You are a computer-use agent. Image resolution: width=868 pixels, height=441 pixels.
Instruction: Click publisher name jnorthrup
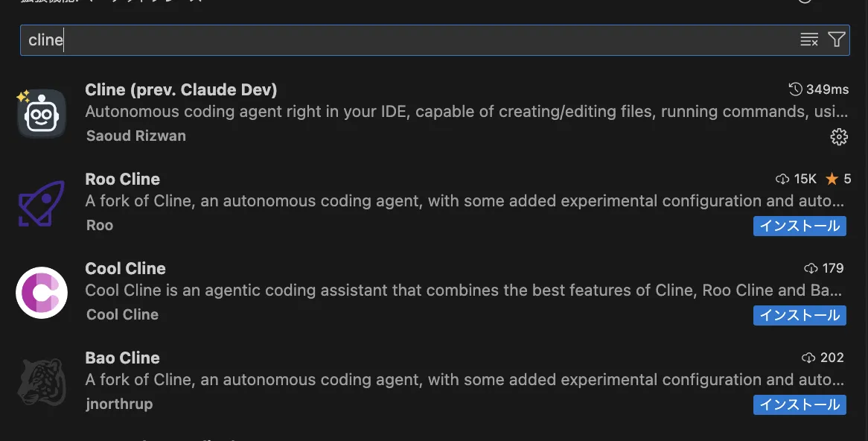coord(119,404)
